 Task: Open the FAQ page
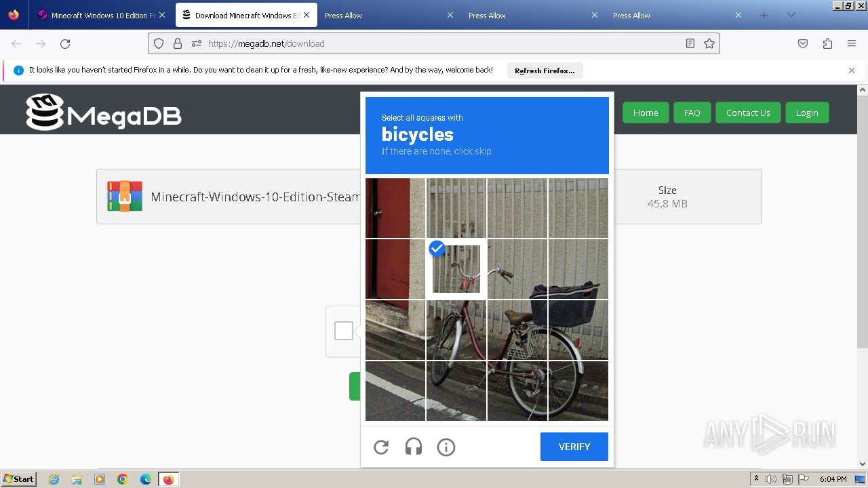click(692, 113)
